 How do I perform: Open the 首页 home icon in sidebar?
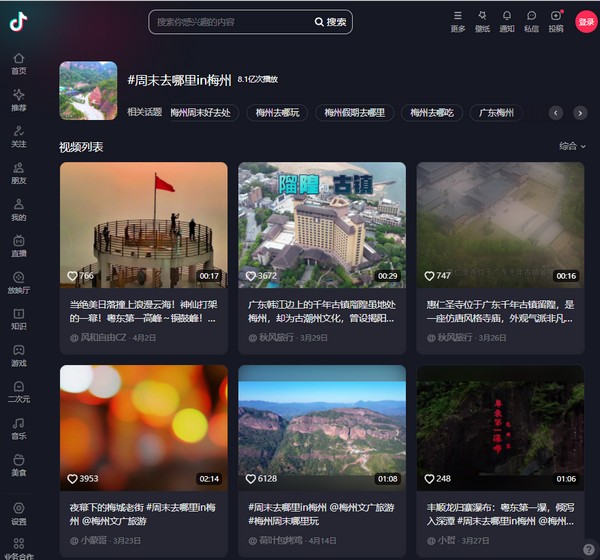[x=18, y=62]
